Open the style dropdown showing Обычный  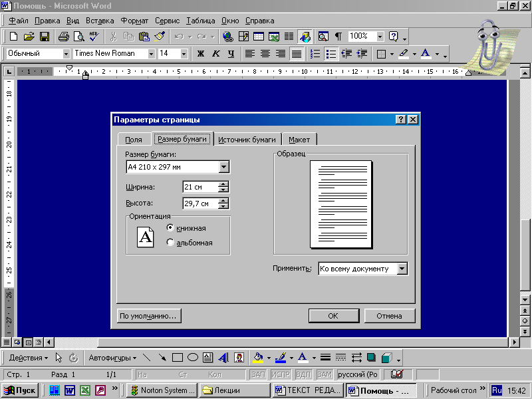coord(66,54)
